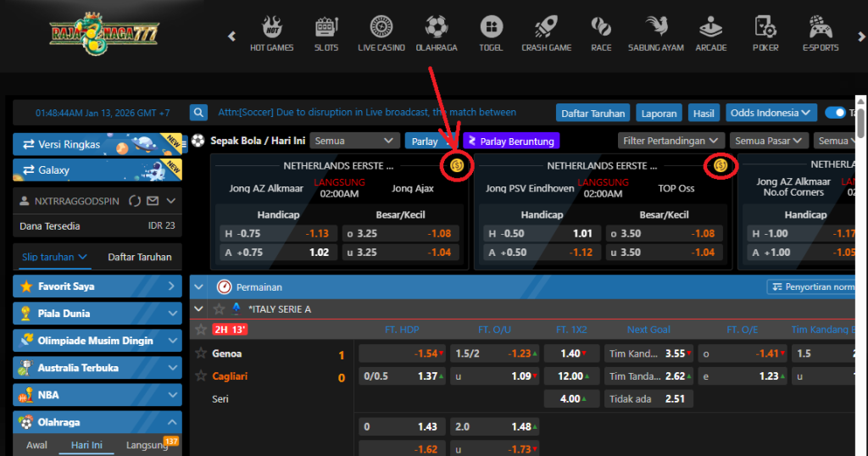
Task: Open the Odds Indonesia dropdown
Action: (x=771, y=113)
